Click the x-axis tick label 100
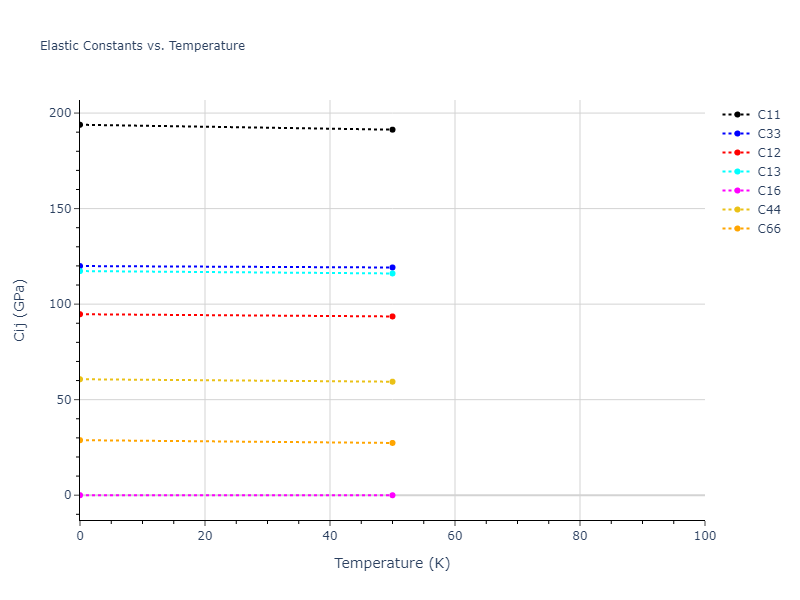Image resolution: width=800 pixels, height=600 pixels. pyautogui.click(x=704, y=537)
